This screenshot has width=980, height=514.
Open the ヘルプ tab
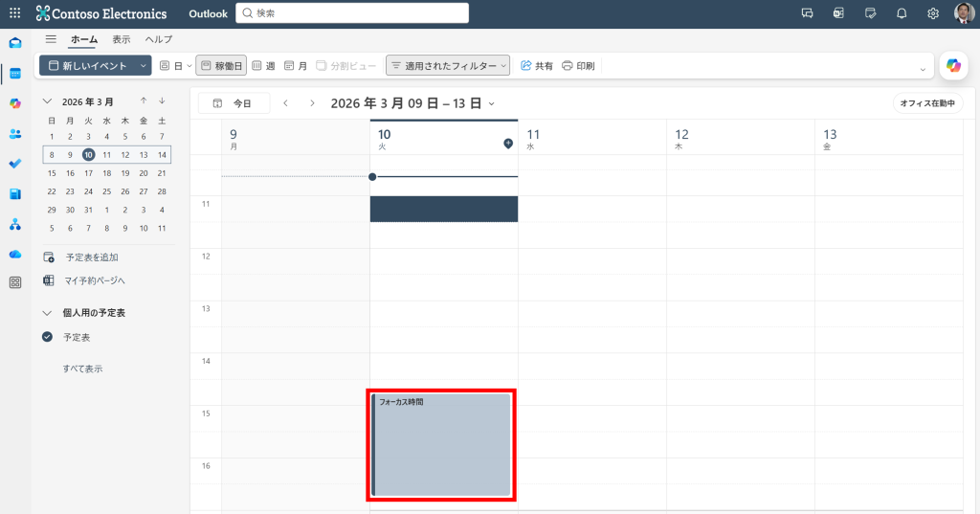coord(158,39)
